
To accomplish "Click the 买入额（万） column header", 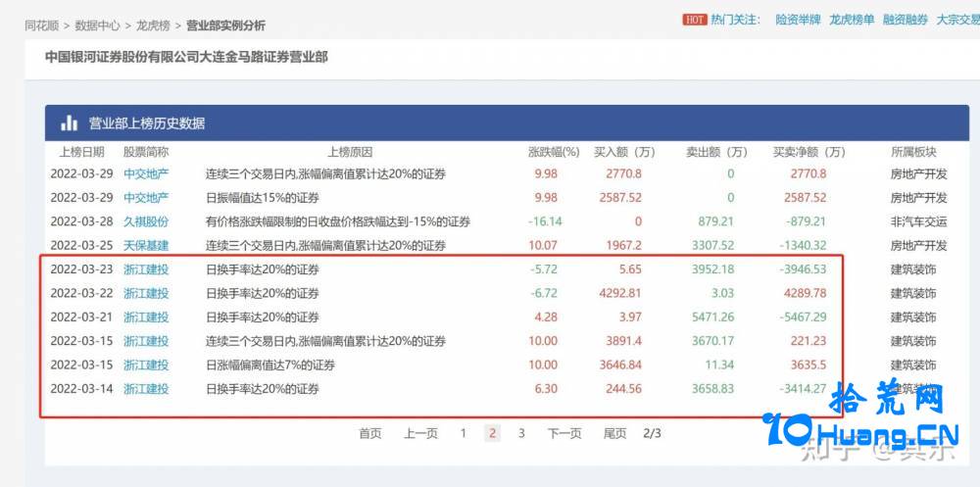I will point(623,152).
